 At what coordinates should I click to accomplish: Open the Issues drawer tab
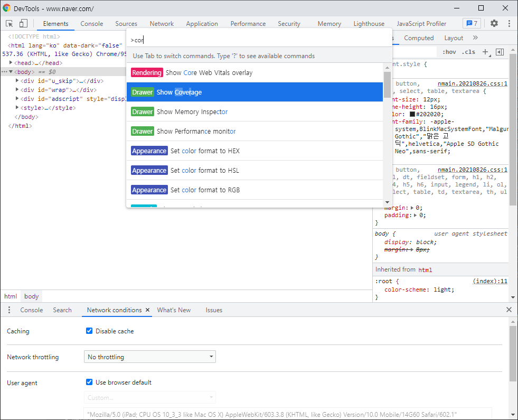(214, 310)
